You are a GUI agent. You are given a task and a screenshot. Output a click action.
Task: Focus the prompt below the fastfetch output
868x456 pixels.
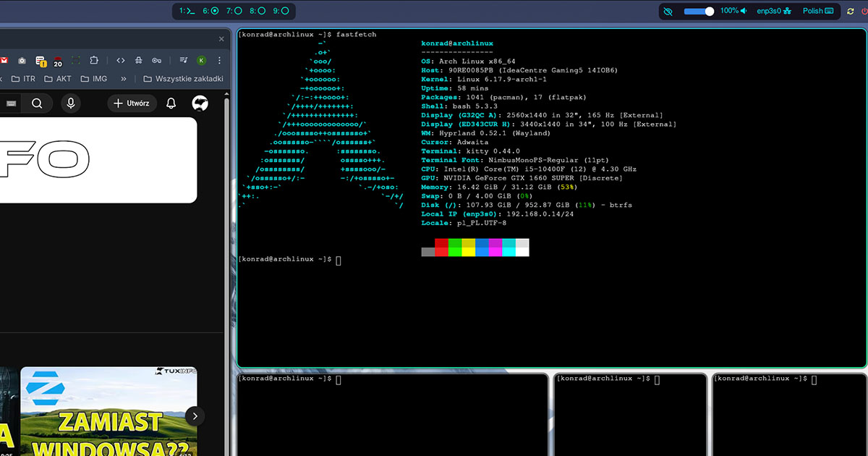(x=289, y=259)
